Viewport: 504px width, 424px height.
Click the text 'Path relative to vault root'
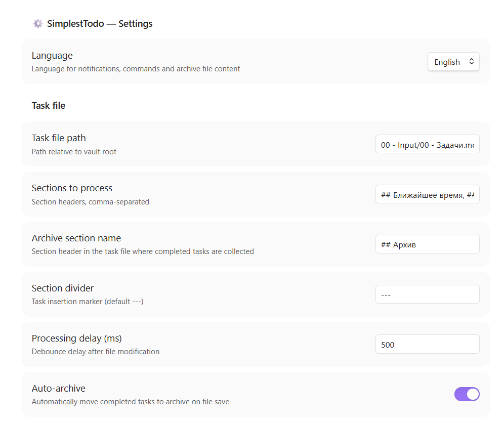point(74,152)
